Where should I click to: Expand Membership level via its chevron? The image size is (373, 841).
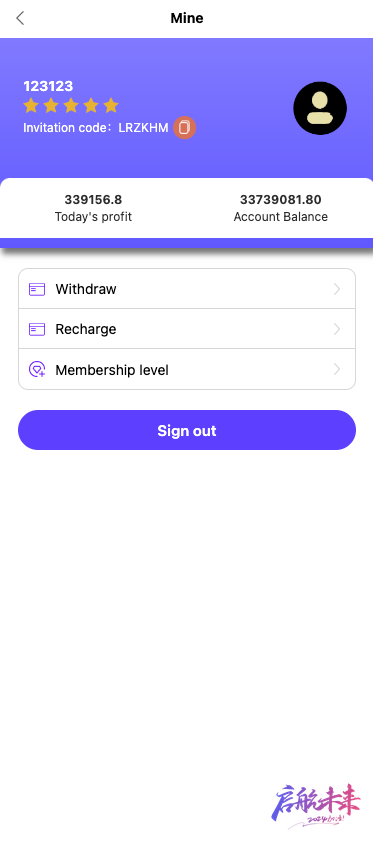point(337,369)
